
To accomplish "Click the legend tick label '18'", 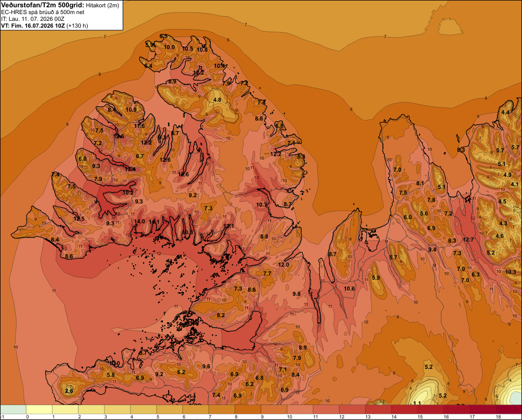I will [499, 417].
